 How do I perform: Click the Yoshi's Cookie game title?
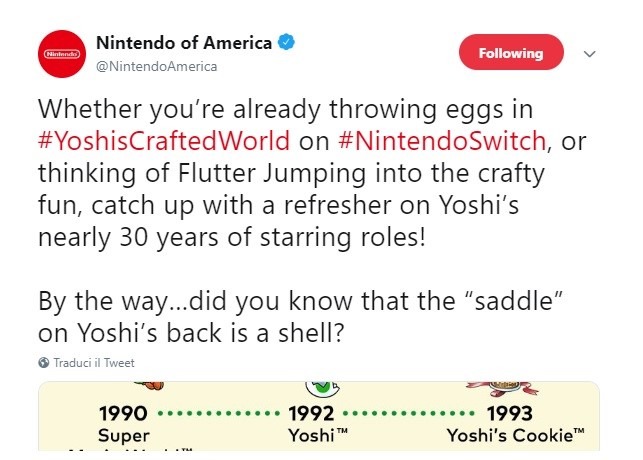510,435
